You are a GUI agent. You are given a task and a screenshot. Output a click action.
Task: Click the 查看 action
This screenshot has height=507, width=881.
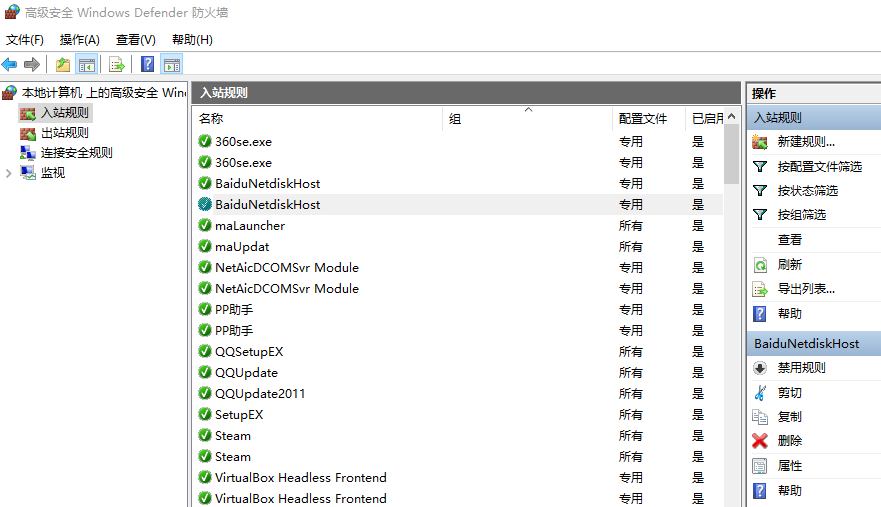(x=789, y=240)
